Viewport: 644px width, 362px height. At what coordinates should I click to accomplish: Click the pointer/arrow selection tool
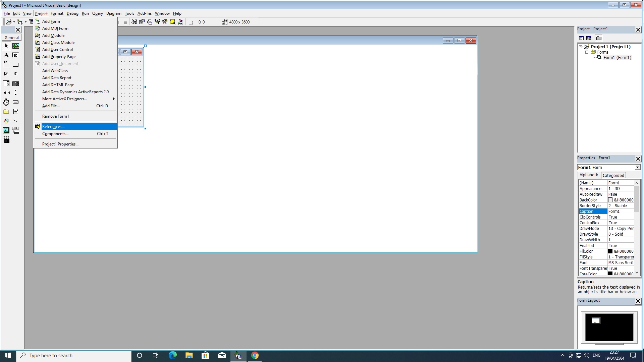(6, 46)
